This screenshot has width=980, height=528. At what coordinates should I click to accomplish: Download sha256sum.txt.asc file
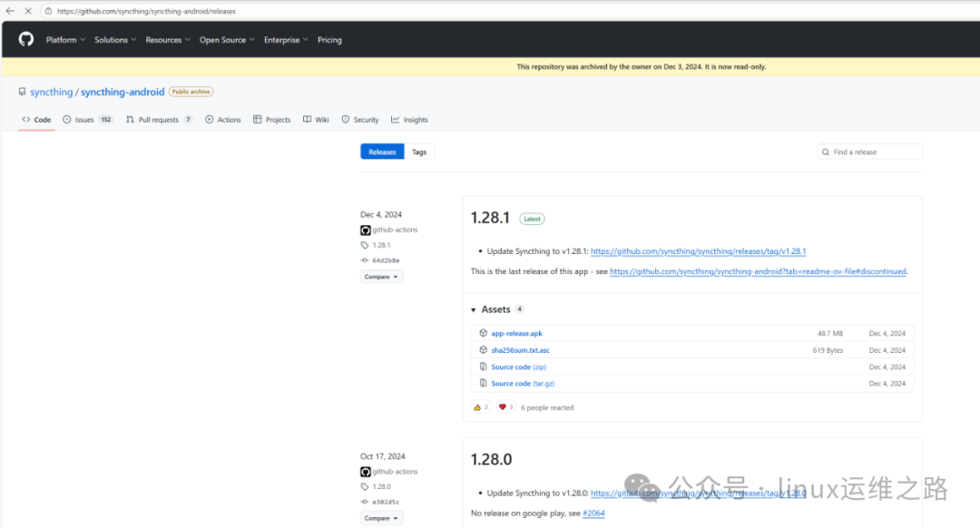[521, 350]
